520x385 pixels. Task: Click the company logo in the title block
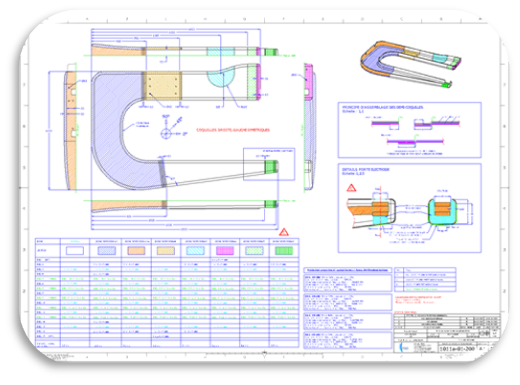[404, 348]
